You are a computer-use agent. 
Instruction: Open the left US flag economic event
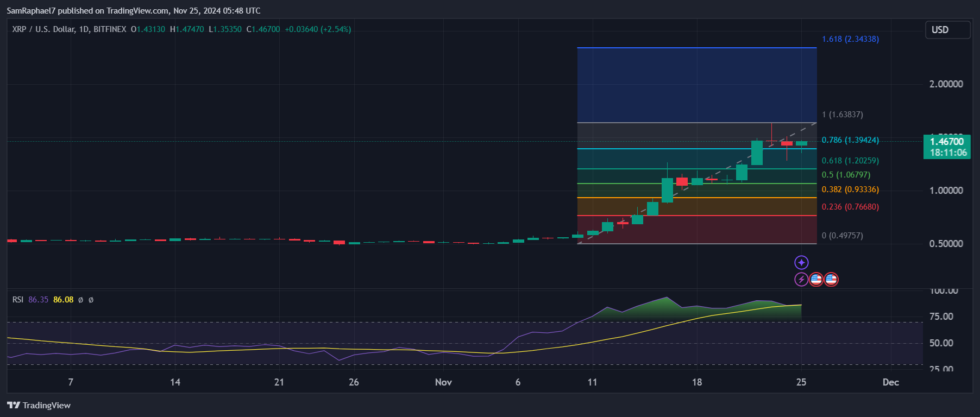coord(816,280)
